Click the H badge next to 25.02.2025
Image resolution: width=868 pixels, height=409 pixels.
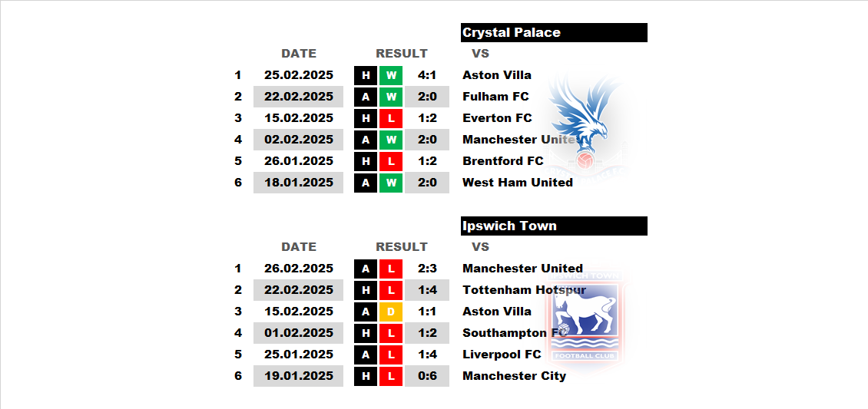pos(366,75)
